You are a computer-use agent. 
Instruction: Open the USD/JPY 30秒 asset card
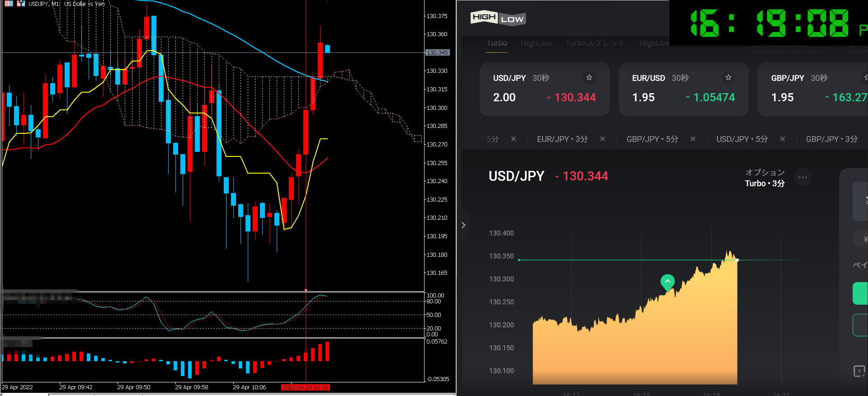coord(545,89)
